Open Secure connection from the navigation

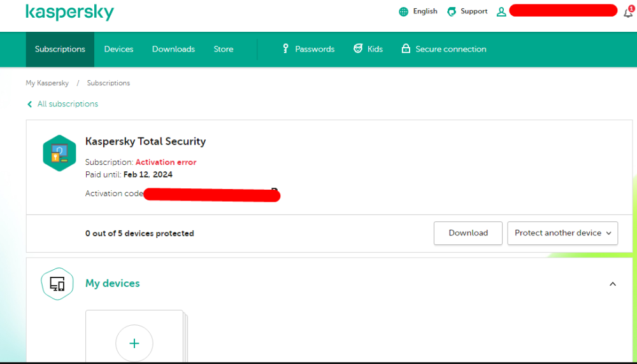pyautogui.click(x=451, y=49)
